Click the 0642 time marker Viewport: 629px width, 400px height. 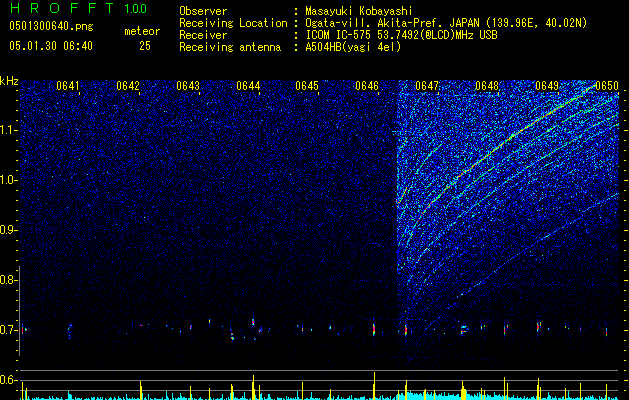[128, 86]
